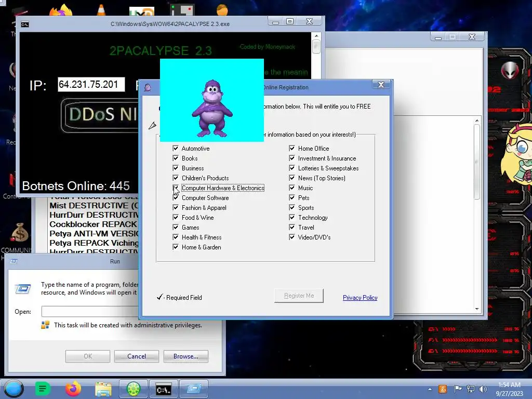Uncheck the Sports interest
Screen dimensions: 532x399
coord(292,207)
